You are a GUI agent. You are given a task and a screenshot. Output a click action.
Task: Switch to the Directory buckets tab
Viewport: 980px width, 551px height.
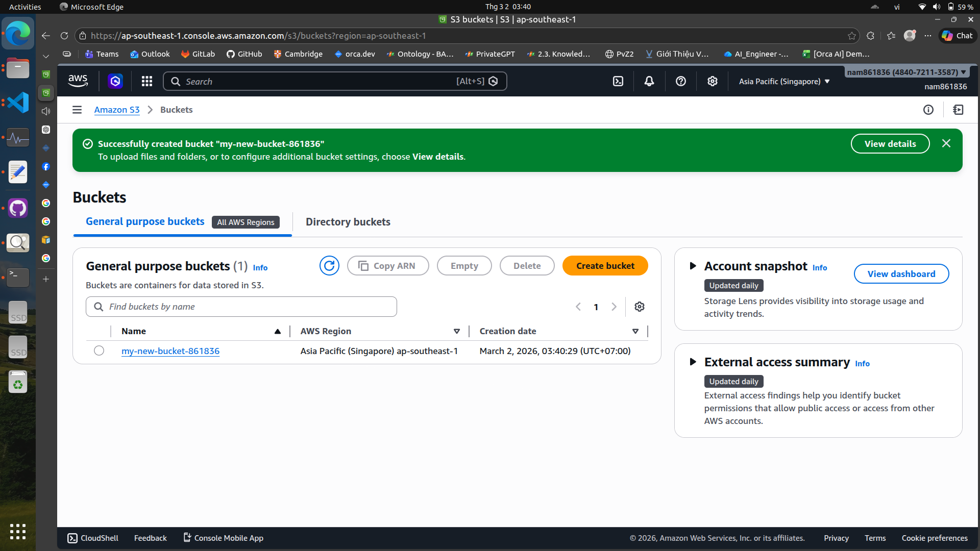348,222
